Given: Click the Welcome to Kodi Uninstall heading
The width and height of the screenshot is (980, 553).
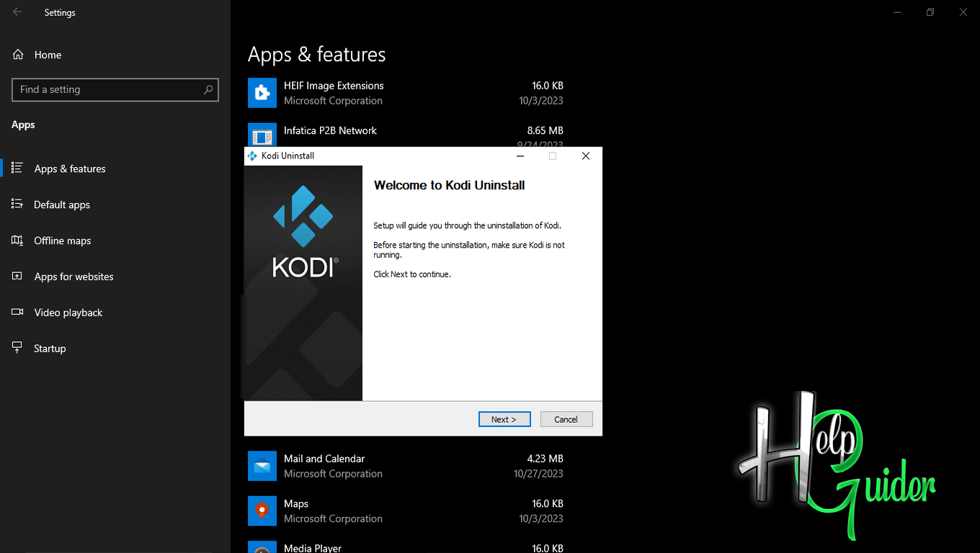Looking at the screenshot, I should (450, 185).
